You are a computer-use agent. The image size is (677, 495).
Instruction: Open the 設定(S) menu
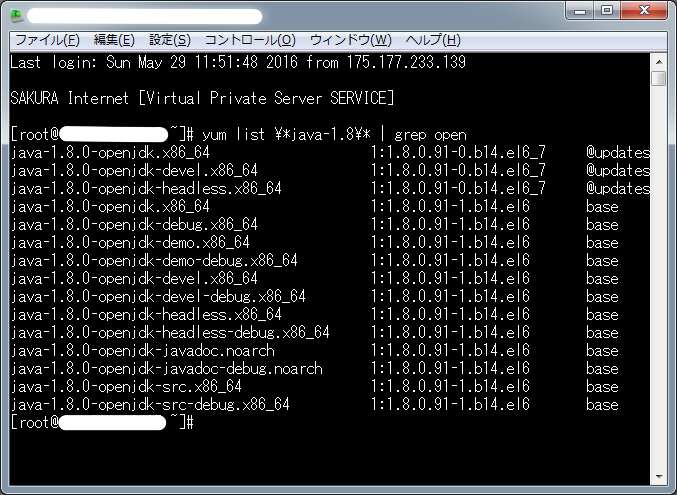click(x=170, y=40)
